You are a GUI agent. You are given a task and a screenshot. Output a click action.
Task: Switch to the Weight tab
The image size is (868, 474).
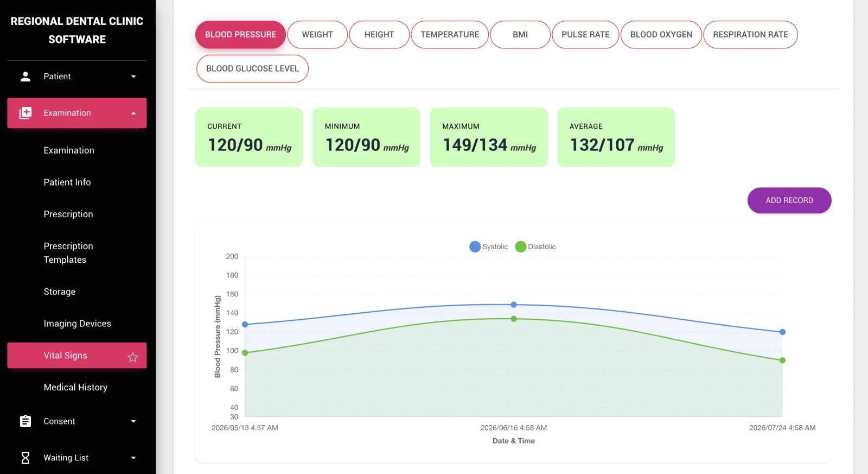point(317,35)
